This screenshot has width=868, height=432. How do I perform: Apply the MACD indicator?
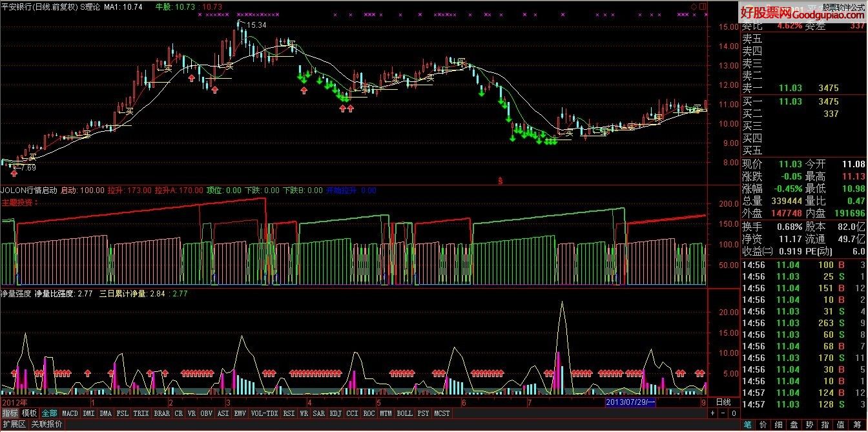70,413
